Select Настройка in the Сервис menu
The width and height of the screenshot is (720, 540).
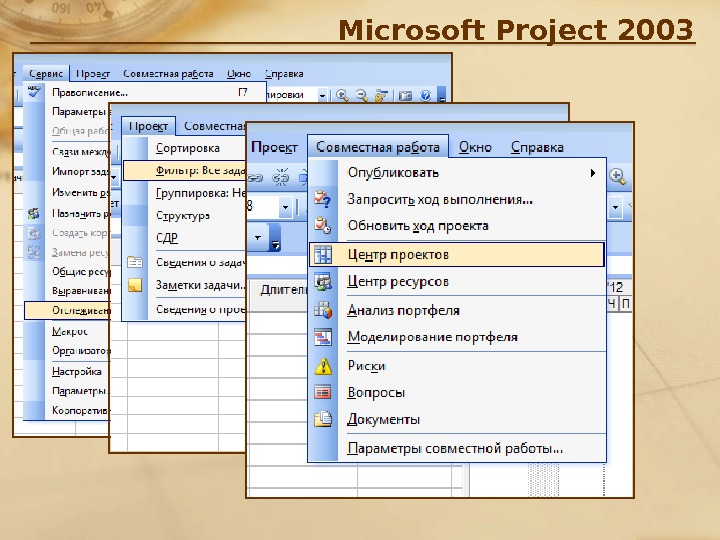(77, 371)
